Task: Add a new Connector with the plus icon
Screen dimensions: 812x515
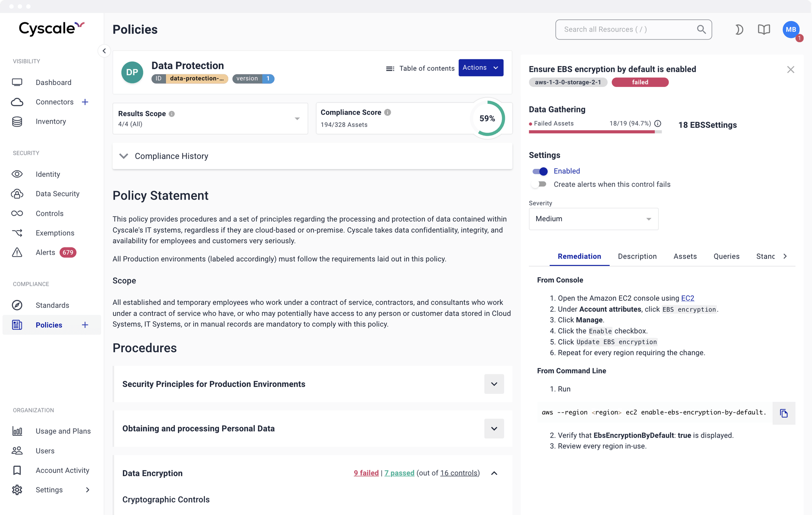Action: tap(85, 102)
